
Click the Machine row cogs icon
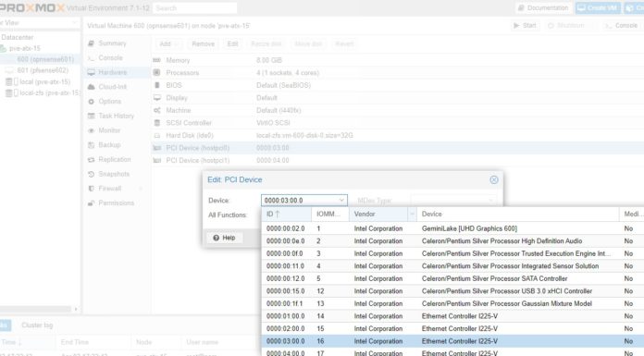(157, 110)
